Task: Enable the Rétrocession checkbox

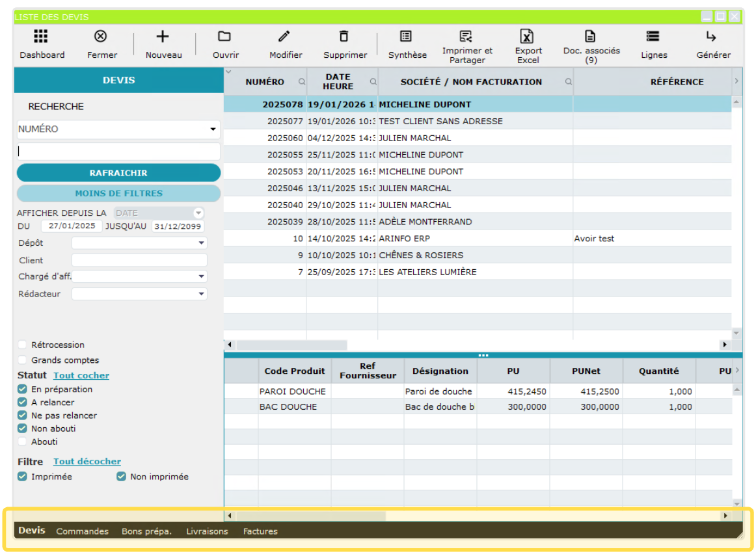Action: (x=23, y=345)
